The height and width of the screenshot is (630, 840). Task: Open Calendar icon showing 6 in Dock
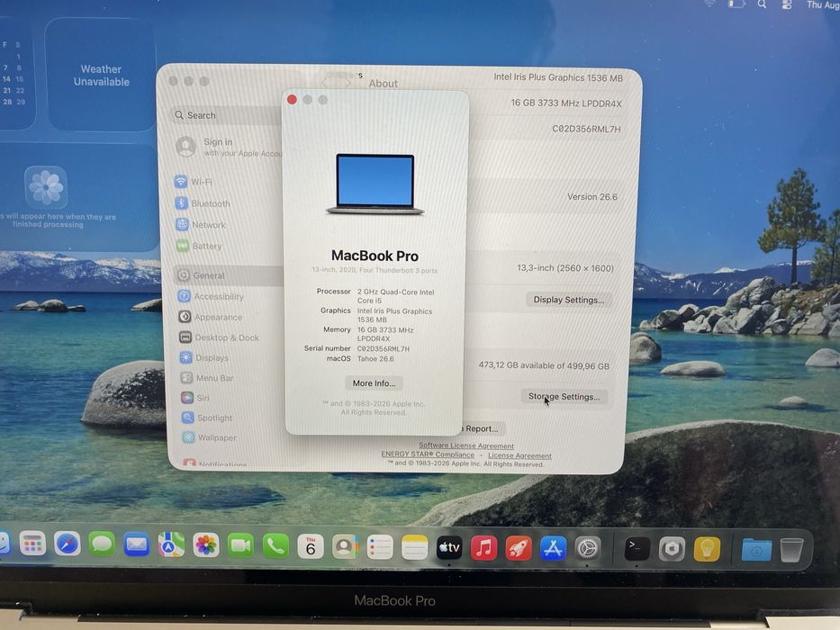[x=311, y=547]
